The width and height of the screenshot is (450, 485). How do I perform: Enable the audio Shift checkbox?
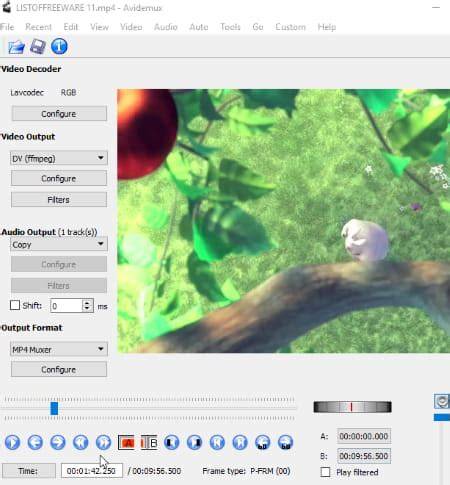pos(15,305)
